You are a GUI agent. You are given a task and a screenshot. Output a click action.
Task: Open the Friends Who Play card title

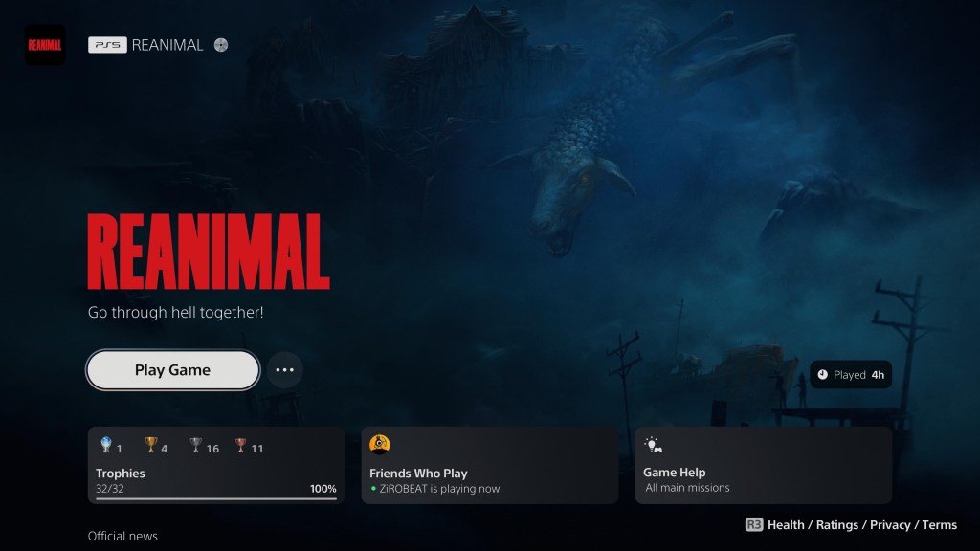coord(418,474)
